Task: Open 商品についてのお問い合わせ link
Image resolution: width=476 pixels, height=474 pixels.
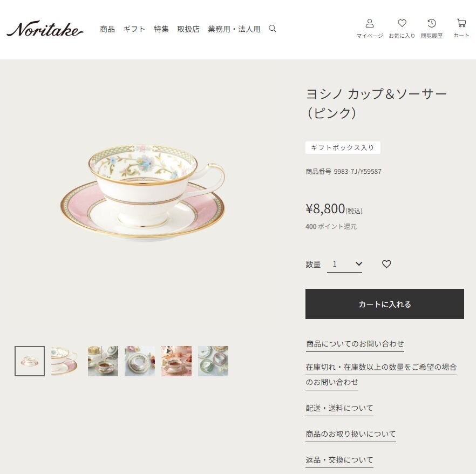Action: (x=355, y=344)
